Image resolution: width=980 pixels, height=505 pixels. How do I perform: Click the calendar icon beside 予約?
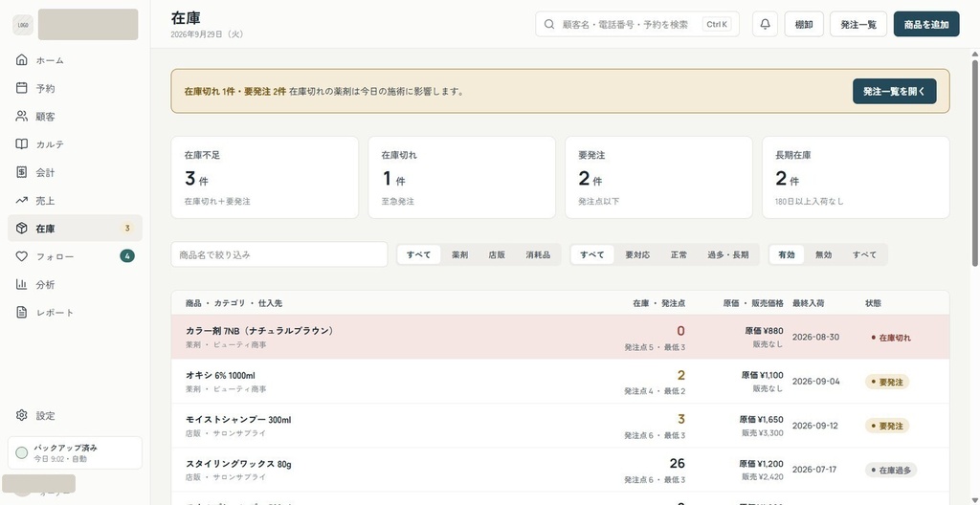pos(22,88)
